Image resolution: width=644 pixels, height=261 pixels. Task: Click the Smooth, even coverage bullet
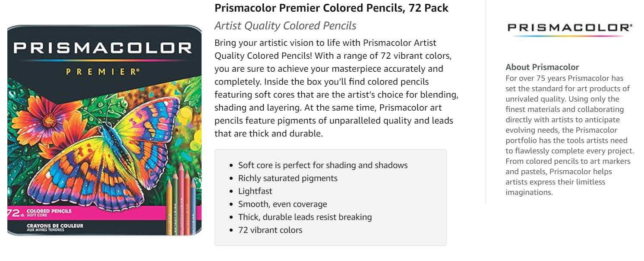(x=282, y=204)
